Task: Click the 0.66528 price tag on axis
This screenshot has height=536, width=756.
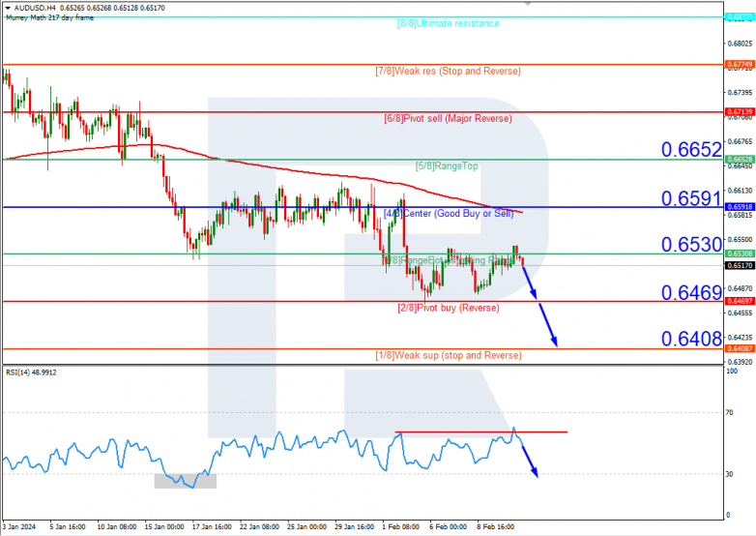Action: coord(740,160)
